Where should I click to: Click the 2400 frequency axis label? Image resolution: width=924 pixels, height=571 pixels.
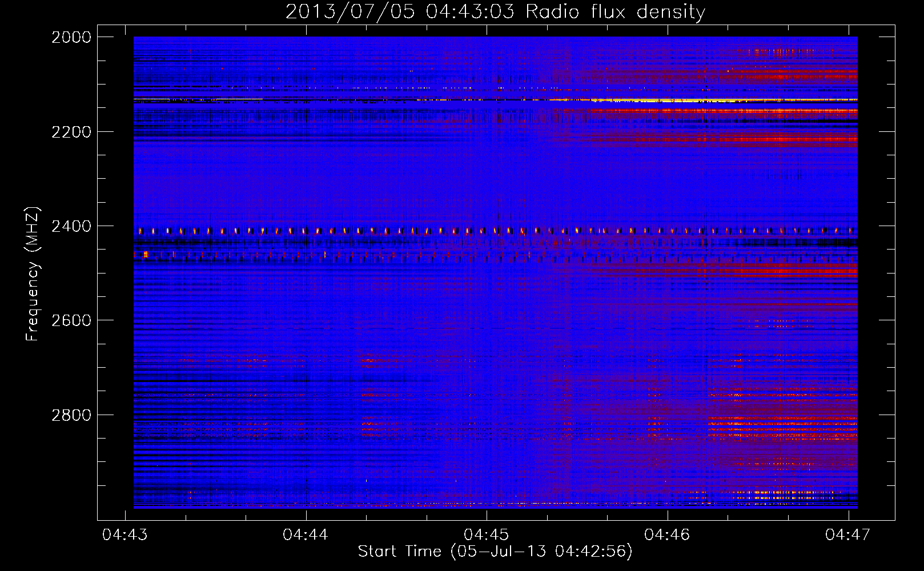(71, 227)
